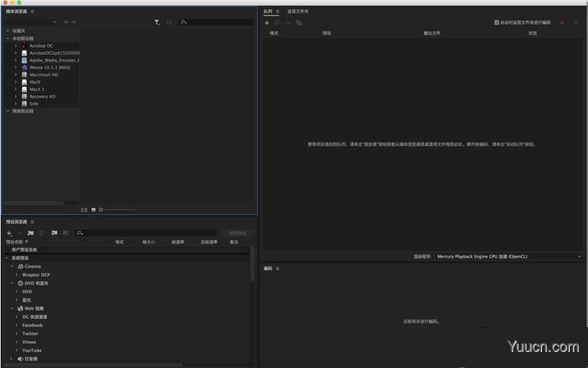This screenshot has width=588, height=368.
Task: Click the audio-only speaker icon
Action: pos(21,359)
